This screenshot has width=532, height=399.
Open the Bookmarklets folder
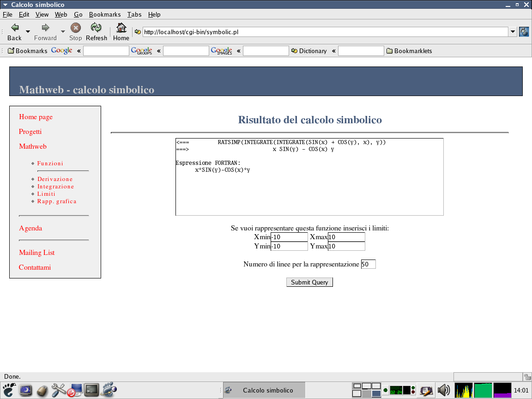pyautogui.click(x=409, y=51)
